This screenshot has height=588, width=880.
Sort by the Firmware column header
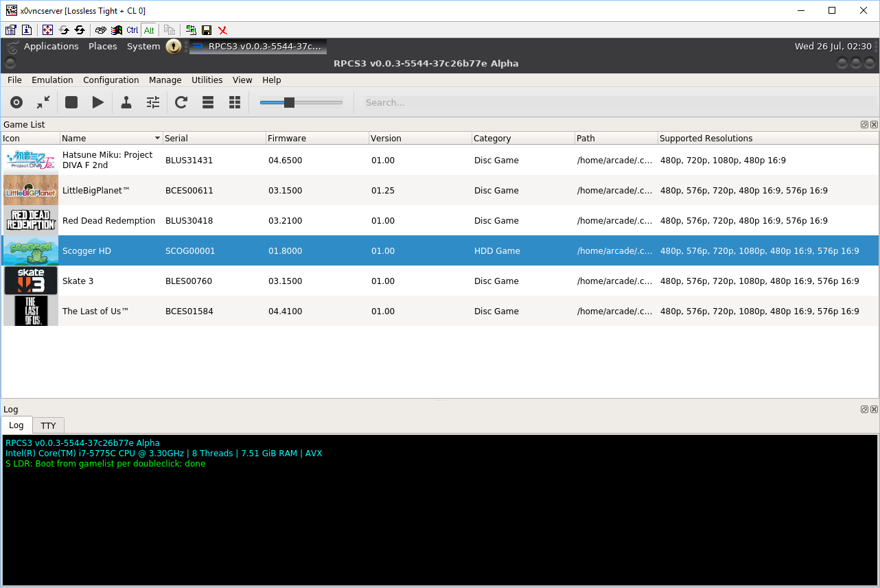coord(317,138)
